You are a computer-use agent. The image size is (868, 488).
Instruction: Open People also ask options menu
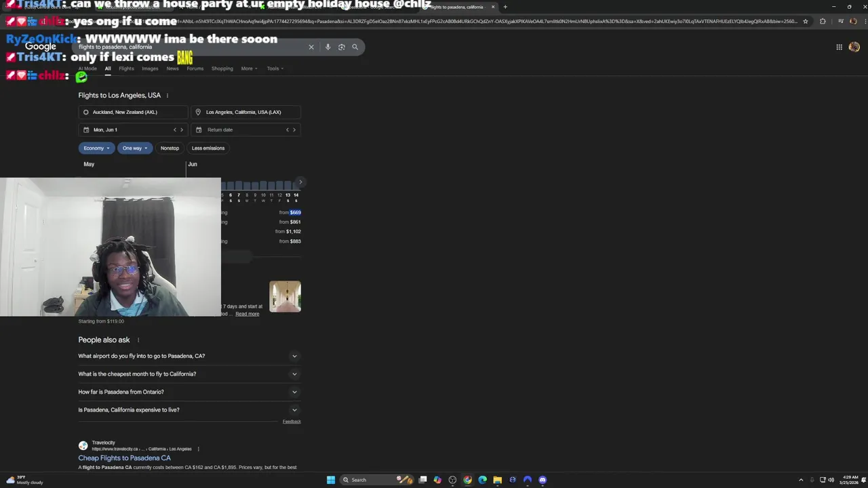[138, 340]
